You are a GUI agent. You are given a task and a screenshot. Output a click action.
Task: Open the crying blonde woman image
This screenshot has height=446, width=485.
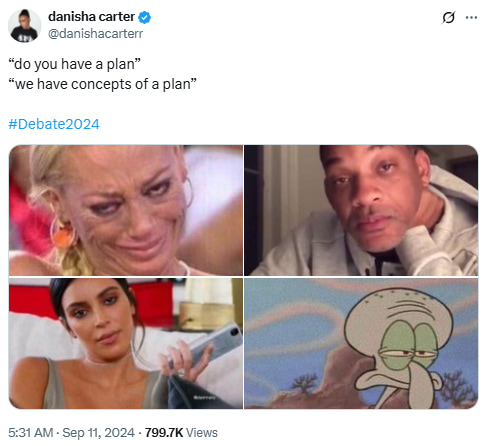tap(126, 210)
